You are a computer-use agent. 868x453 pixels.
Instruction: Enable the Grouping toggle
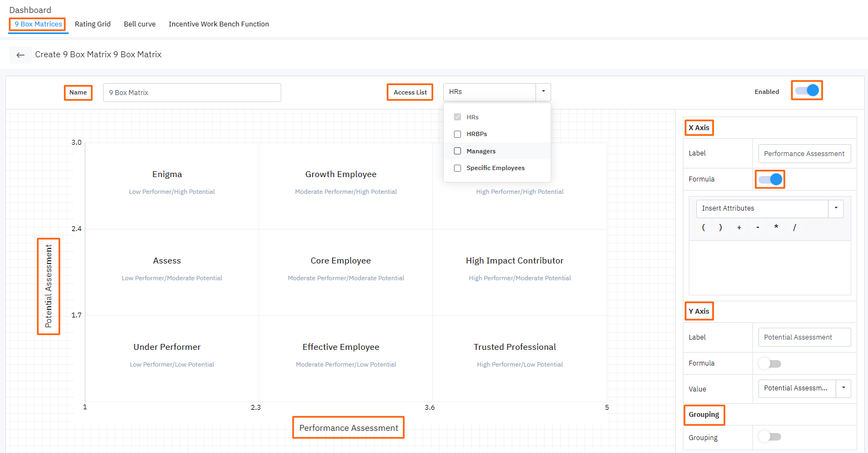770,437
